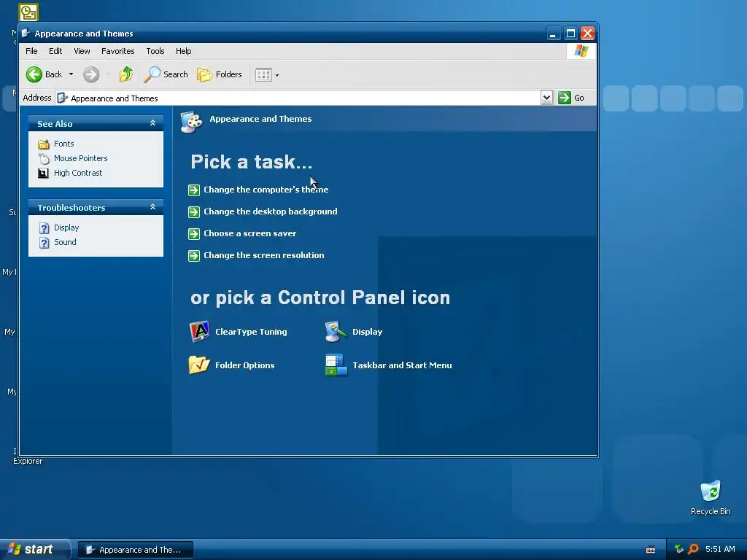Click the green Back arrow icon
747x560 pixels.
[34, 74]
